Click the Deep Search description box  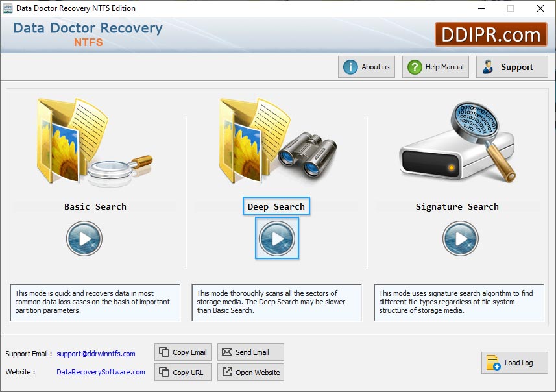coord(276,302)
